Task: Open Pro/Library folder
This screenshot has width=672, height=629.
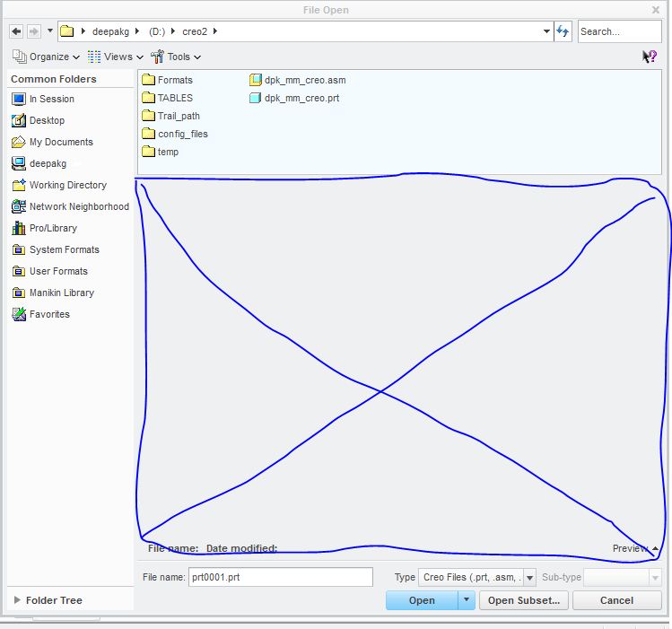Action: (x=45, y=228)
